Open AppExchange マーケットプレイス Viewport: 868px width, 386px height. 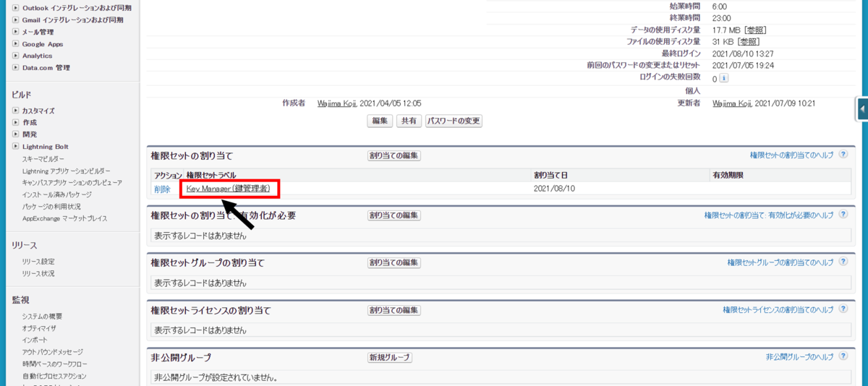(x=64, y=218)
